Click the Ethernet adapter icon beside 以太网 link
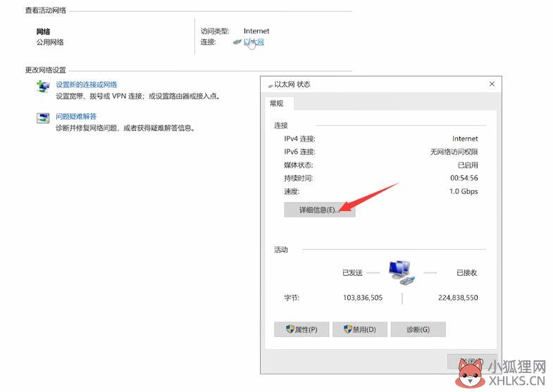553x392 pixels. coord(237,42)
